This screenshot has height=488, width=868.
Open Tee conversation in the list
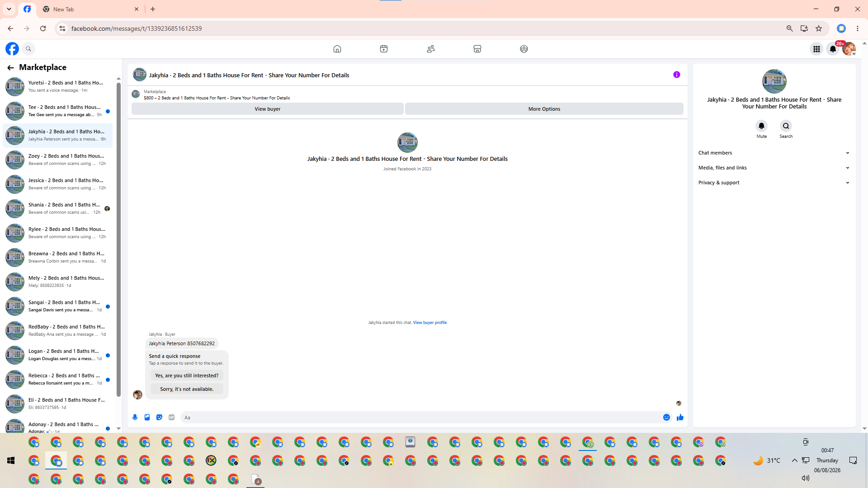point(58,111)
